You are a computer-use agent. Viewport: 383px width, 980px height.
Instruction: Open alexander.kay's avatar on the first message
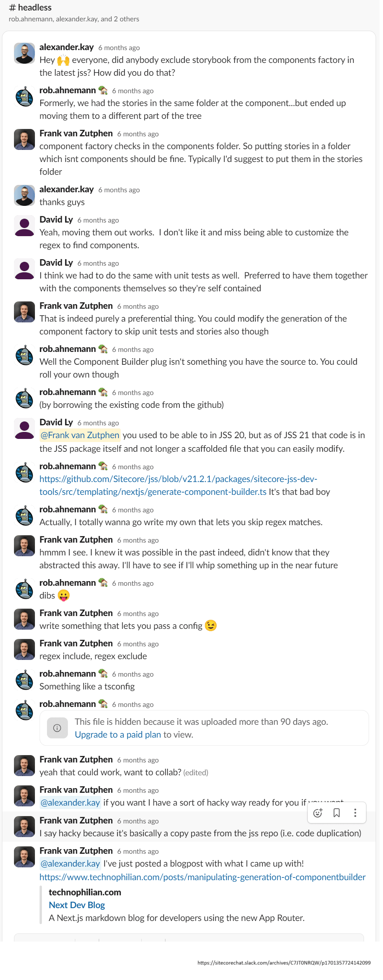[x=24, y=53]
